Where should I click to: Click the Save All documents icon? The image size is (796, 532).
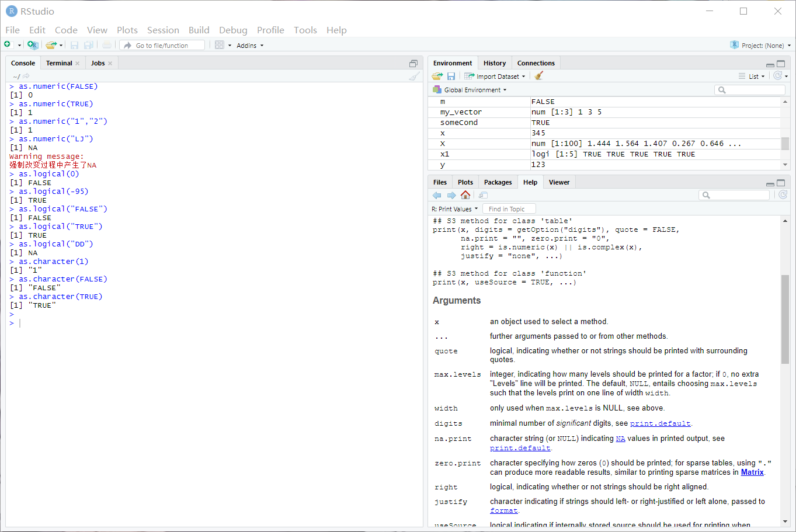[x=89, y=45]
